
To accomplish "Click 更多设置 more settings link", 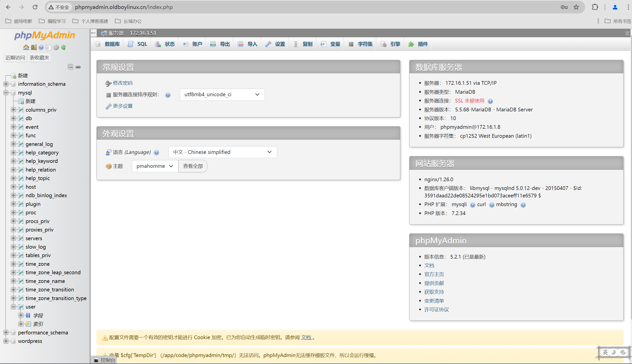I will [123, 106].
